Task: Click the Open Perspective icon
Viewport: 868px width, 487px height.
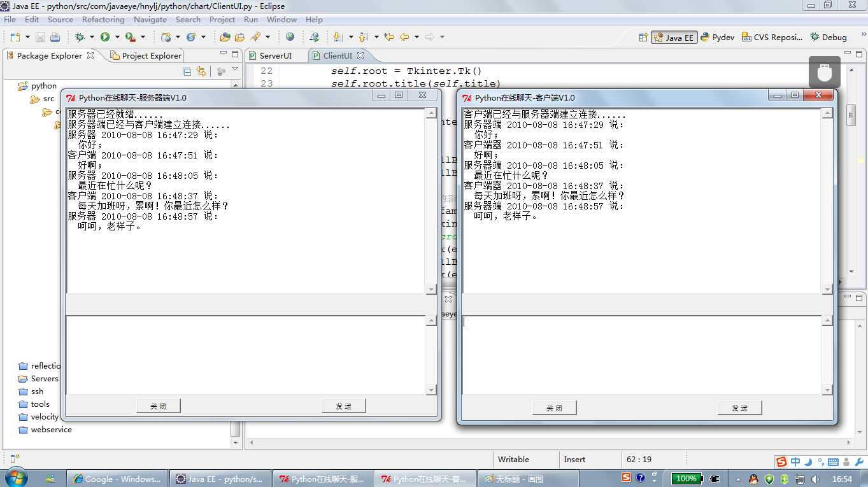Action: click(643, 38)
